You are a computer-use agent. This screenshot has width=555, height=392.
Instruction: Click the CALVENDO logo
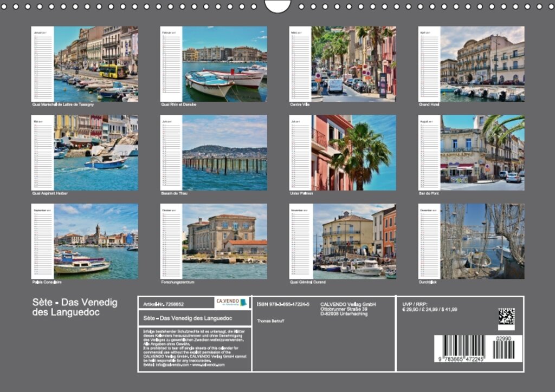[x=231, y=303]
